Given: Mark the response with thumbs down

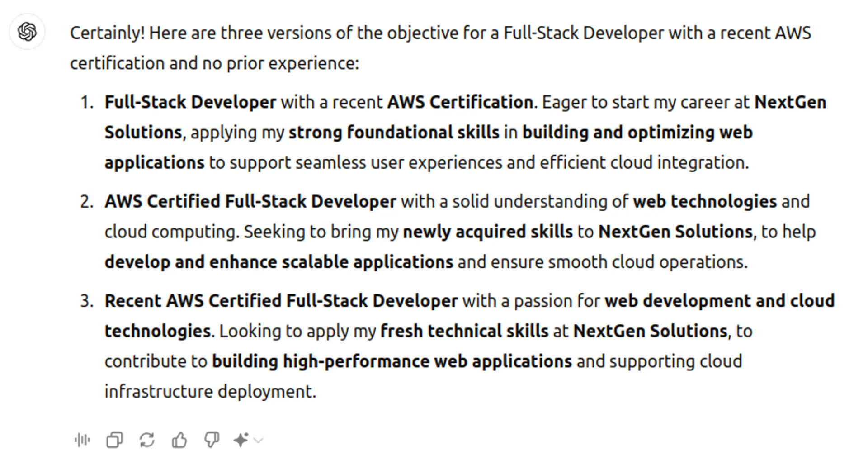Looking at the screenshot, I should tap(212, 440).
